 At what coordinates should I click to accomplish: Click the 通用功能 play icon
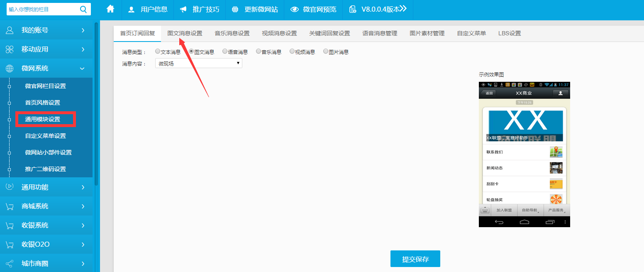click(10, 187)
